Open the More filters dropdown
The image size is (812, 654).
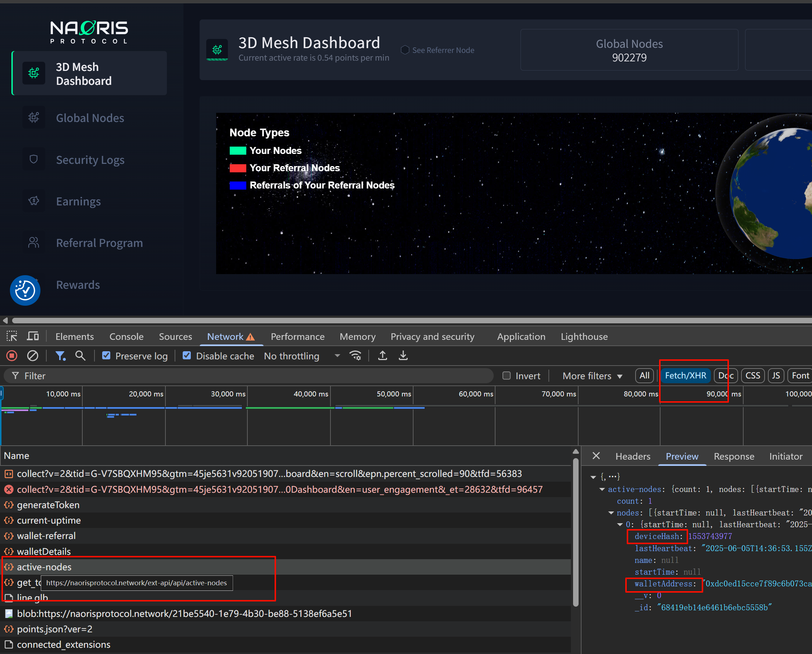pyautogui.click(x=592, y=376)
